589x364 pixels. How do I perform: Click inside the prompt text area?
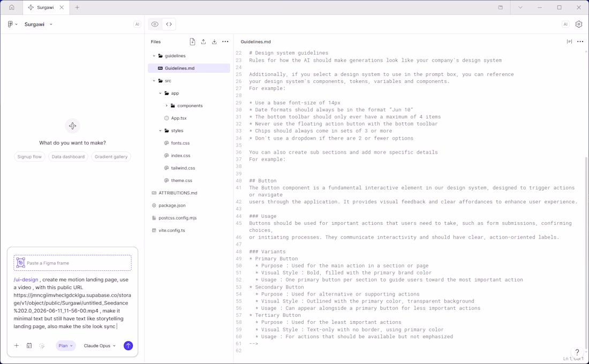point(72,303)
